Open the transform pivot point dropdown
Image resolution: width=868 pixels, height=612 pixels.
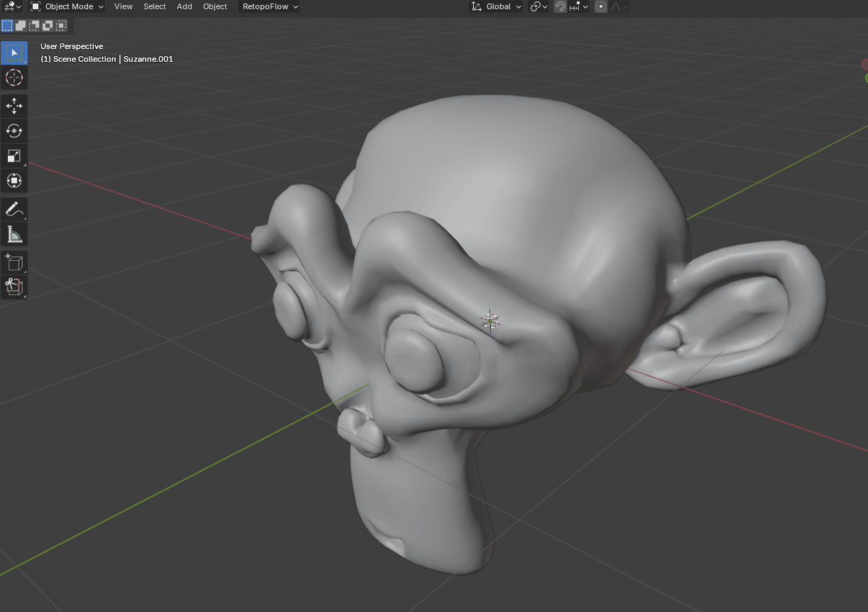[539, 6]
